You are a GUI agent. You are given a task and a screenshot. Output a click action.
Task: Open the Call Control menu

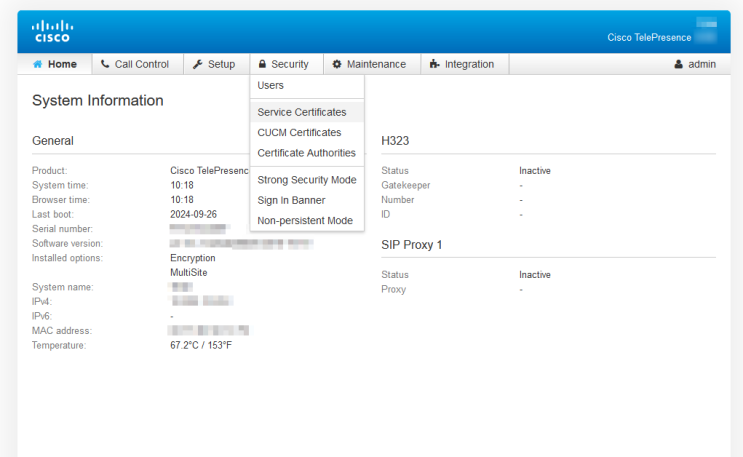tap(137, 64)
